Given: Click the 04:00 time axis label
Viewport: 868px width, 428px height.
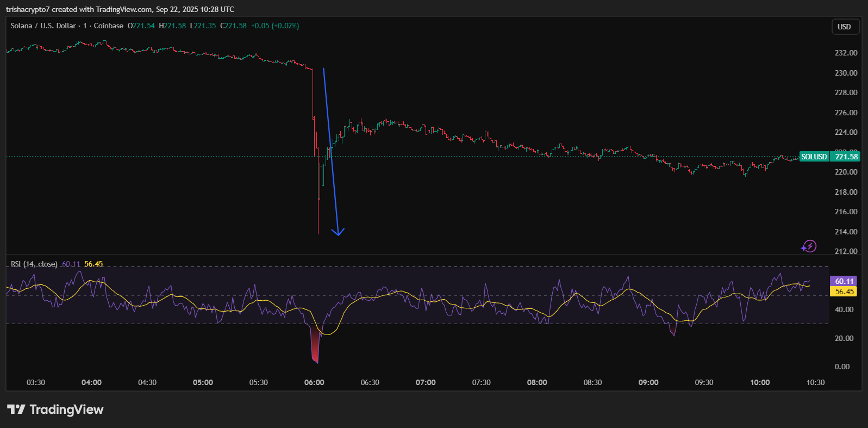Looking at the screenshot, I should (x=91, y=382).
